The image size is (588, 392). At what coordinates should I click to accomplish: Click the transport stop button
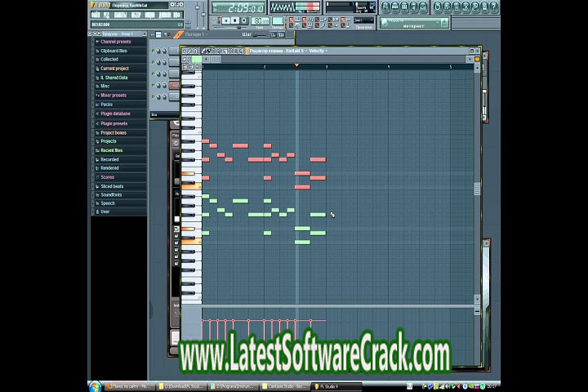point(235,20)
